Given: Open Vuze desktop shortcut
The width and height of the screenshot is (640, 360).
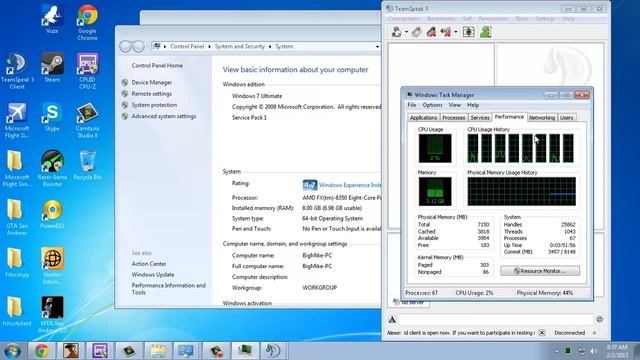Looking at the screenshot, I should pyautogui.click(x=52, y=18).
